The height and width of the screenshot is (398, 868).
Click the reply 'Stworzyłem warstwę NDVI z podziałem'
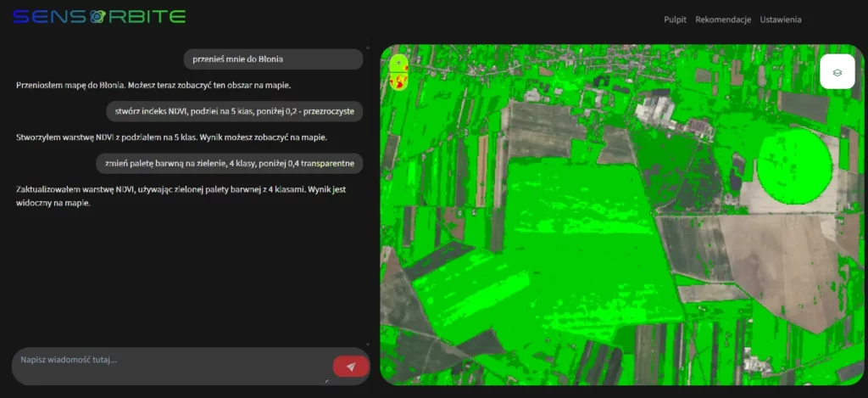point(171,137)
